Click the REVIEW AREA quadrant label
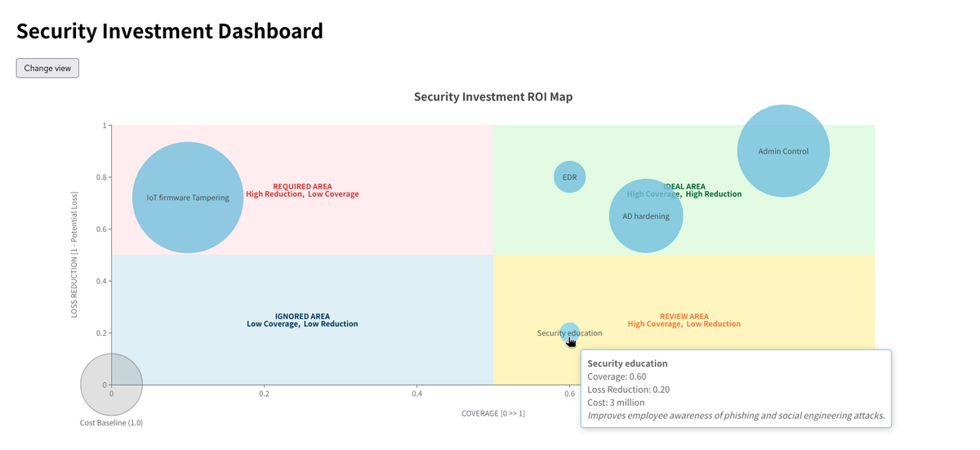This screenshot has height=450, width=980. pyautogui.click(x=684, y=316)
